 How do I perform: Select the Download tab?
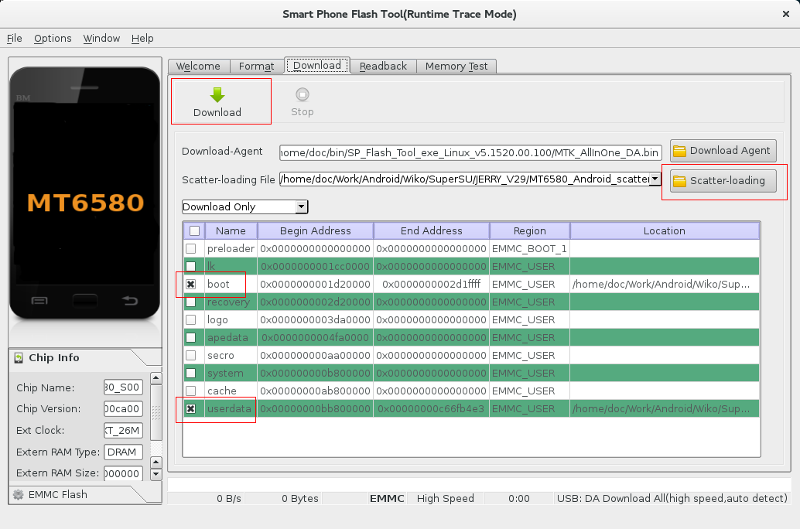coord(317,65)
